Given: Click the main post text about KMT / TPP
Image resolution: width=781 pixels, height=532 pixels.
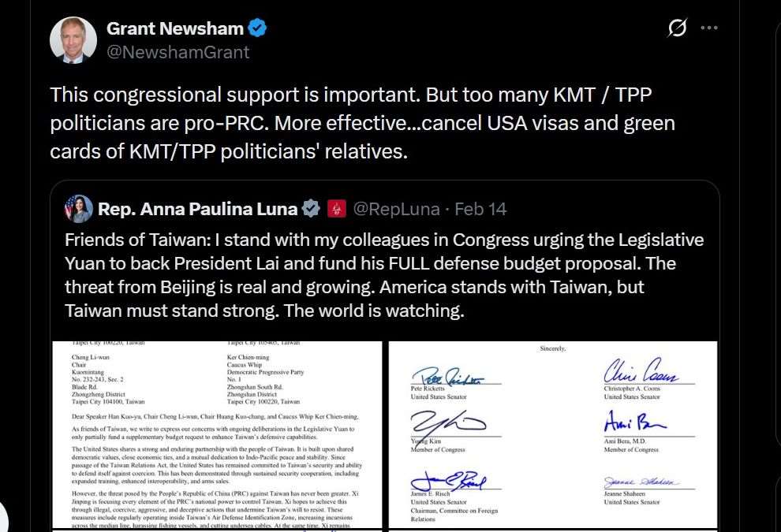Looking at the screenshot, I should point(362,122).
